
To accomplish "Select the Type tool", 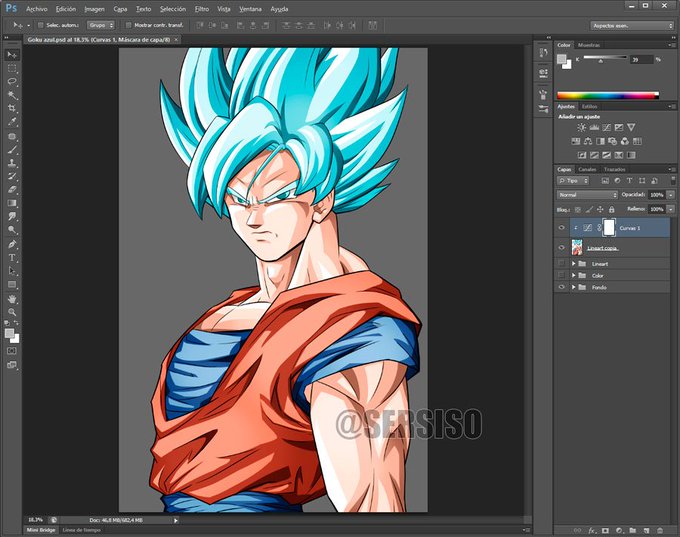I will tap(12, 258).
